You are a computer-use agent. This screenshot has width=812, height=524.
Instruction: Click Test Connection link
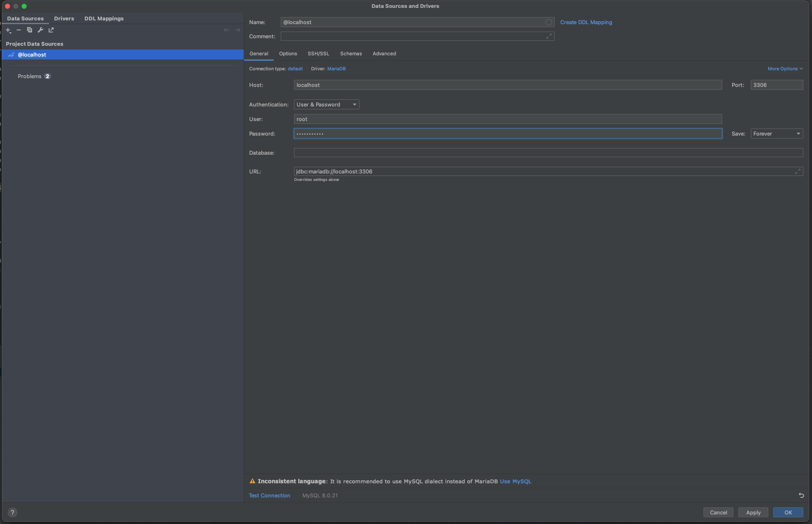[269, 495]
